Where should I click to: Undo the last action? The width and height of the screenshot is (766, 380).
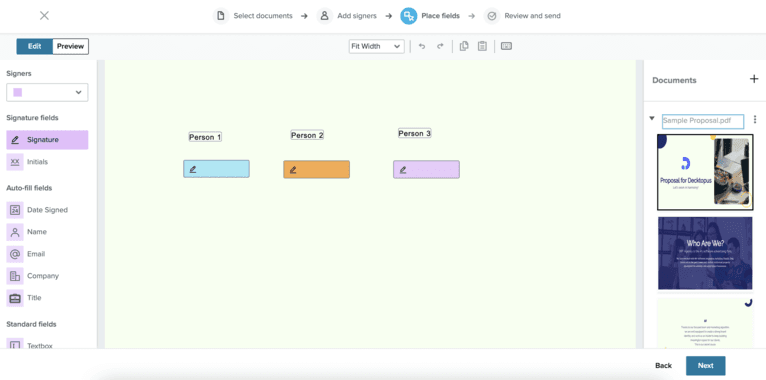click(422, 46)
